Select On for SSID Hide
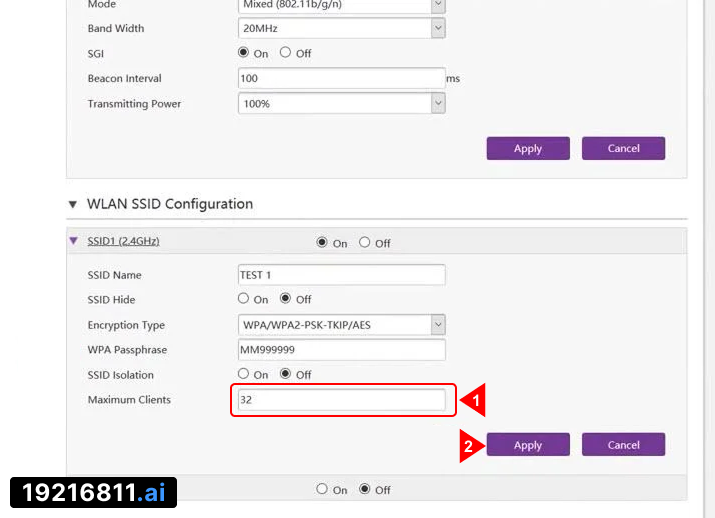Screen dimensions: 715x518 [243, 298]
